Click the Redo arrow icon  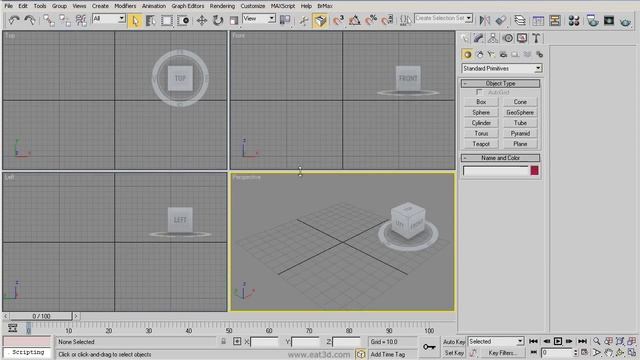click(x=29, y=20)
